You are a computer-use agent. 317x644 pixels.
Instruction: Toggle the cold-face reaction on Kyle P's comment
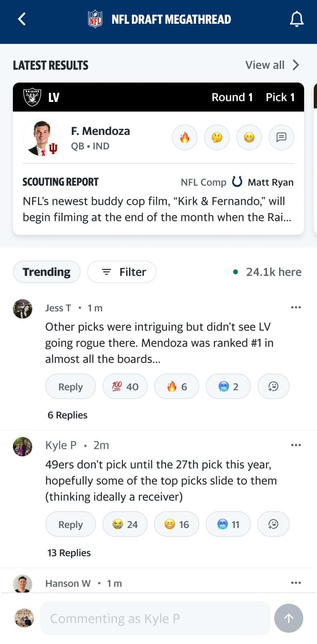pyautogui.click(x=228, y=524)
